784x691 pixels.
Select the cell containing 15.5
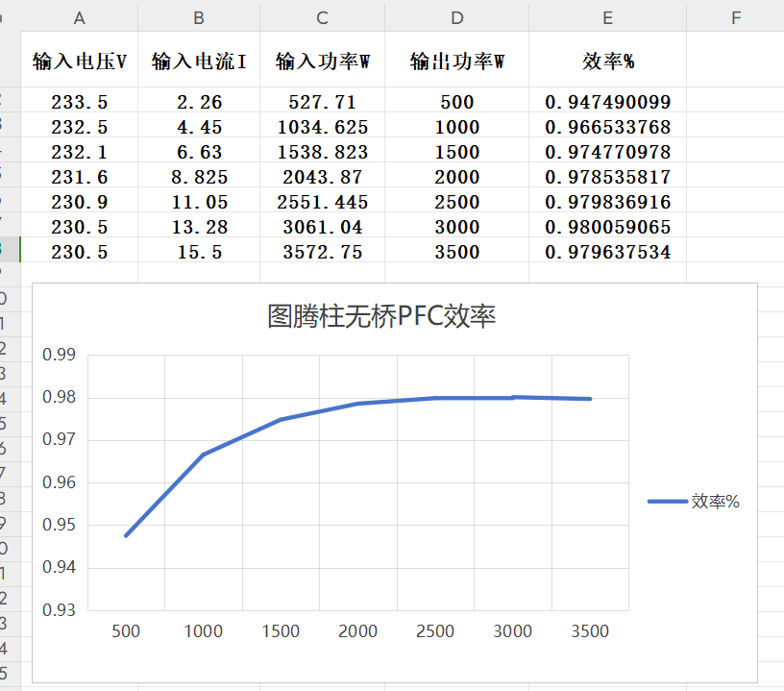198,253
